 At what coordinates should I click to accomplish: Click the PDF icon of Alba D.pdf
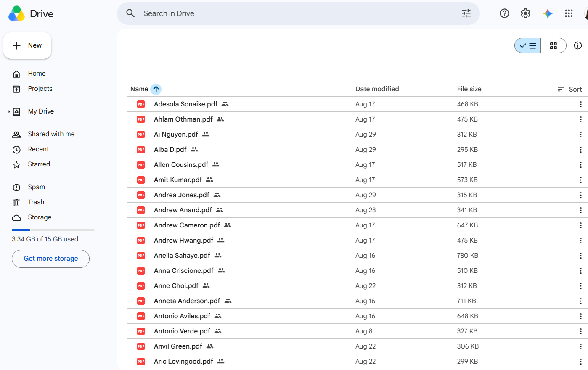[x=141, y=150]
